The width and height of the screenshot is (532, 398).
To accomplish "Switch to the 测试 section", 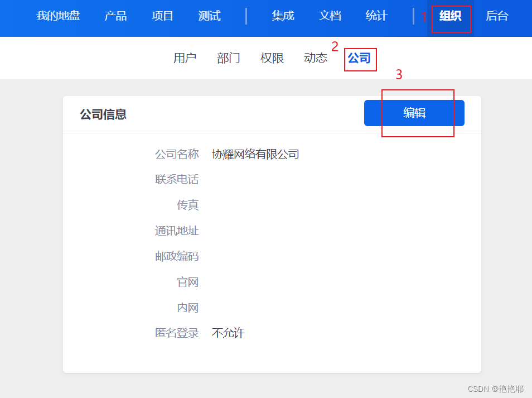I will (209, 16).
